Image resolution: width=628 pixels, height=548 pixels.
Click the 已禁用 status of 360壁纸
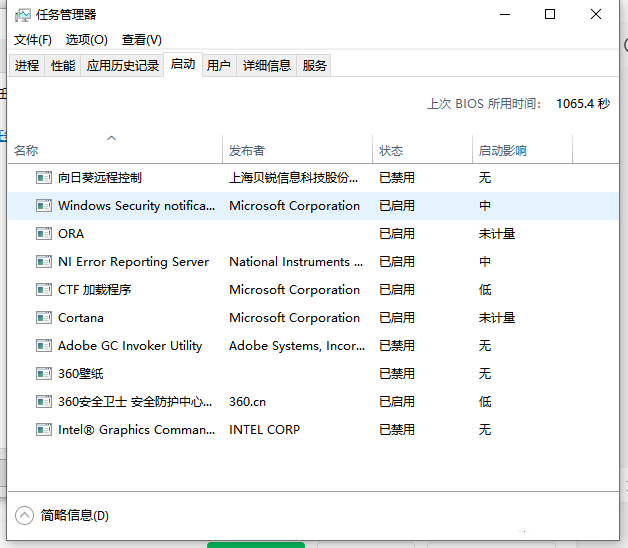click(397, 374)
